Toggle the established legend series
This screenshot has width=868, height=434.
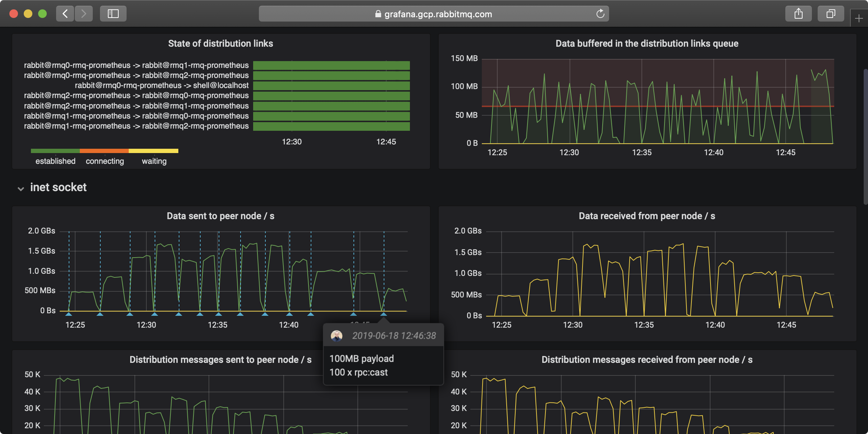[x=55, y=161]
